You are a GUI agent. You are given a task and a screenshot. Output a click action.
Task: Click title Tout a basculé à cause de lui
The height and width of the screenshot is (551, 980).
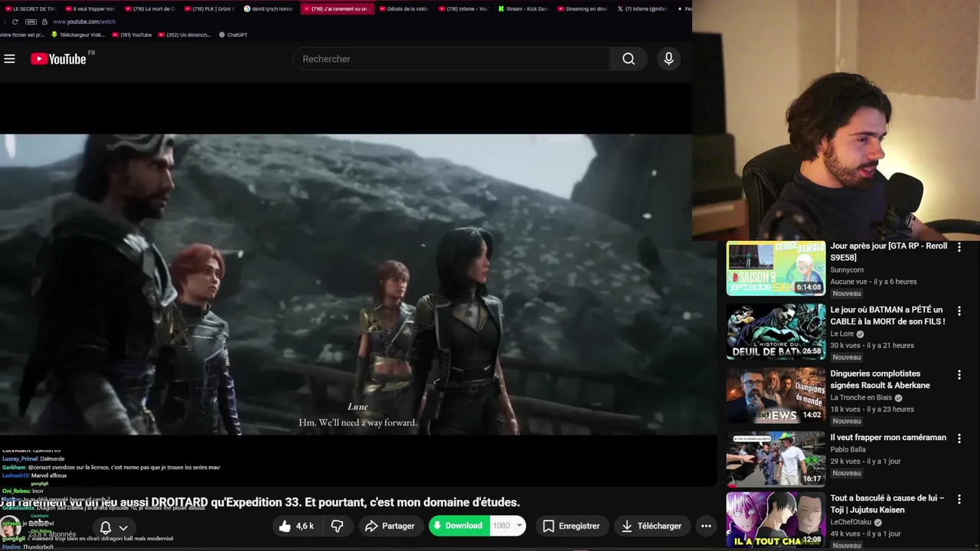887,504
